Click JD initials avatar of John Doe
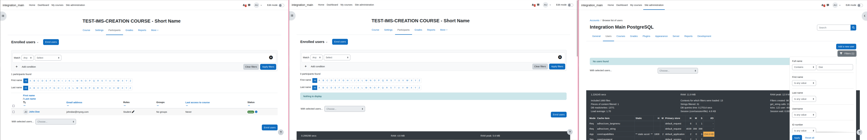The height and width of the screenshot is (140, 868). 26,112
